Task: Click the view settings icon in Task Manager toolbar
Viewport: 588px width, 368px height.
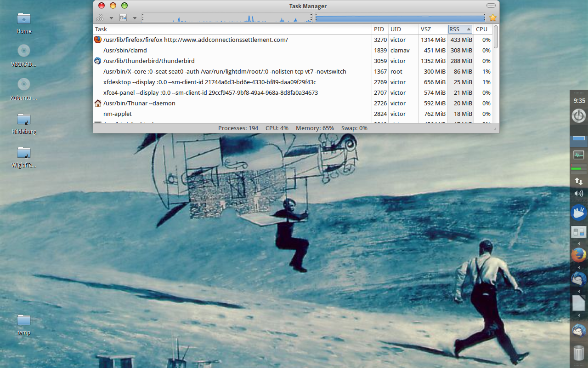Action: pos(123,18)
